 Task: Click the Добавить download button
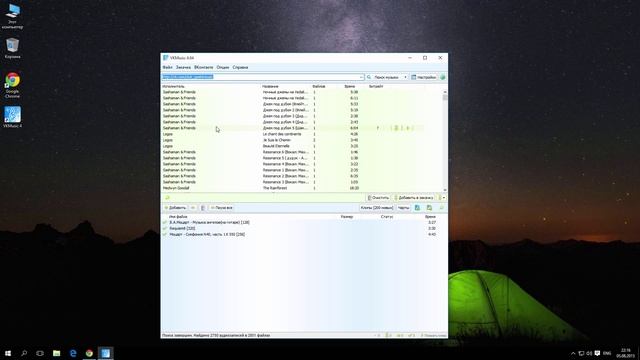[175, 208]
